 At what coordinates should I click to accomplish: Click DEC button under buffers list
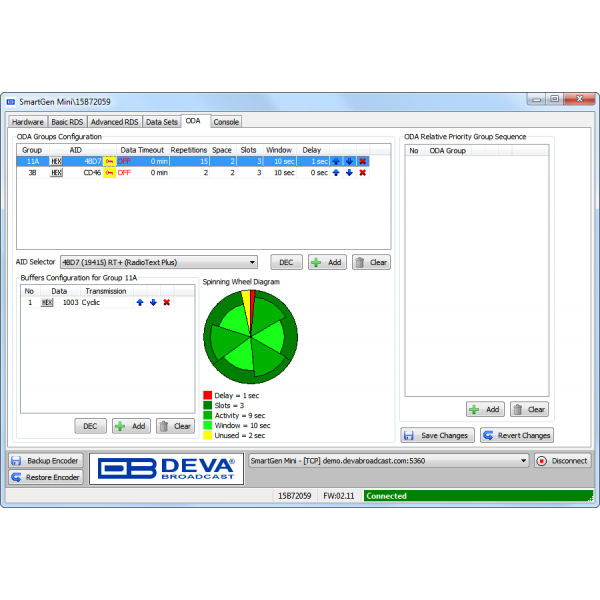click(90, 426)
